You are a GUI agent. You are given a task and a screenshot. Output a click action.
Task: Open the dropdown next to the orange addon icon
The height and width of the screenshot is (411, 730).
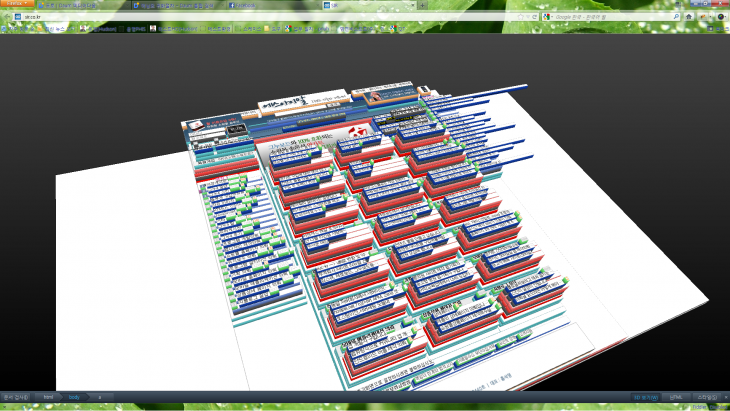pos(710,17)
